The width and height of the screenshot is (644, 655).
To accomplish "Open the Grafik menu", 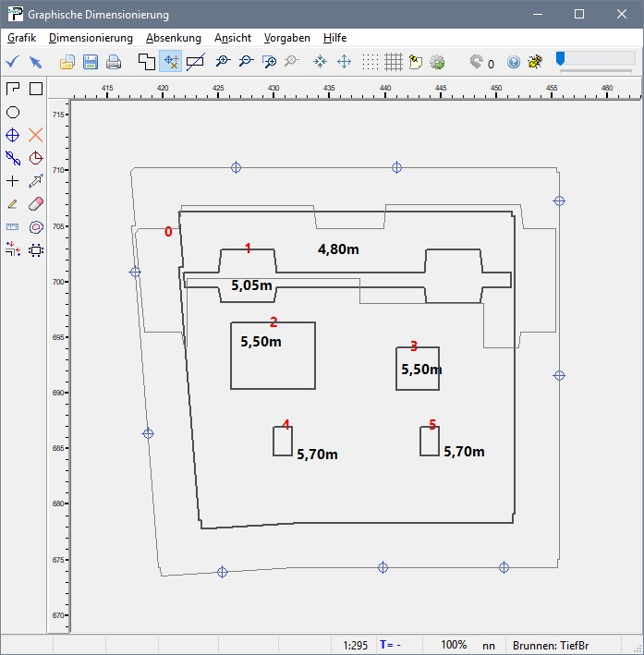I will 21,38.
